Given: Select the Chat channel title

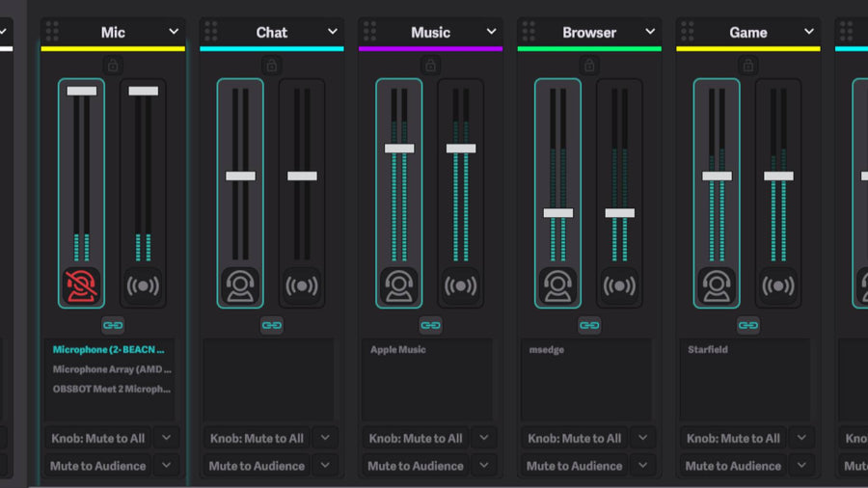Looking at the screenshot, I should click(x=272, y=32).
